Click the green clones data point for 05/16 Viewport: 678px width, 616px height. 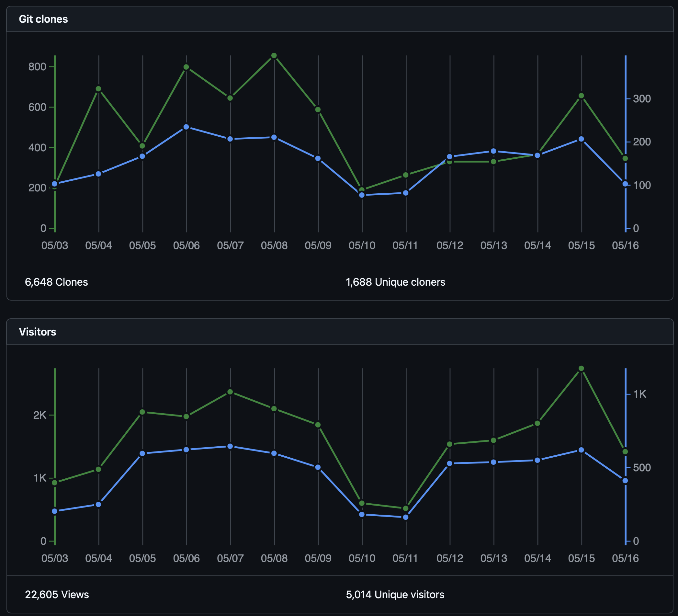point(625,158)
